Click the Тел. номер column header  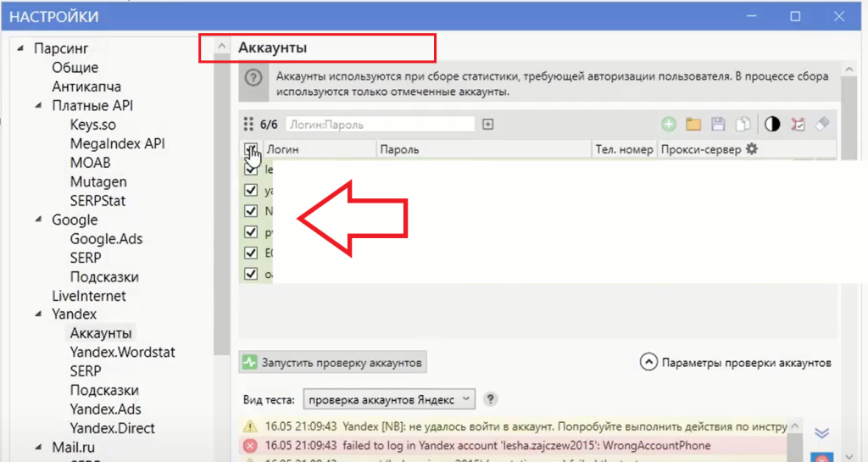625,149
